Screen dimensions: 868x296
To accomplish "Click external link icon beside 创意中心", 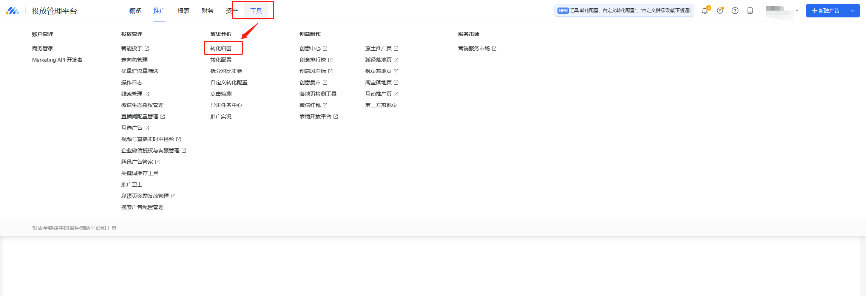I will coord(325,48).
